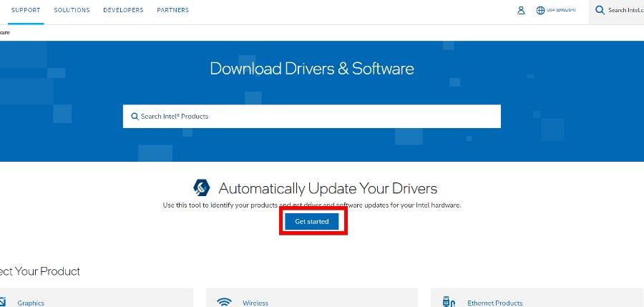Open the Ethernet Products category
Screen dimensions: 644x307
coord(495,303)
